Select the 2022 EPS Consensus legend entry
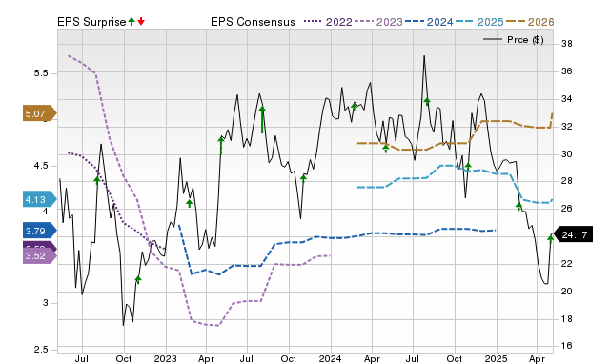Screen dimensions: 610x364 coord(328,22)
